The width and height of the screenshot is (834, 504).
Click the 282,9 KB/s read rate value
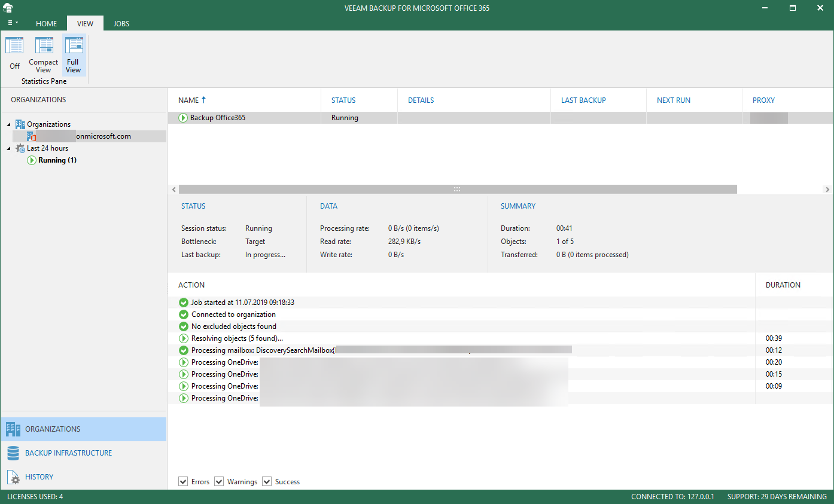pyautogui.click(x=404, y=242)
